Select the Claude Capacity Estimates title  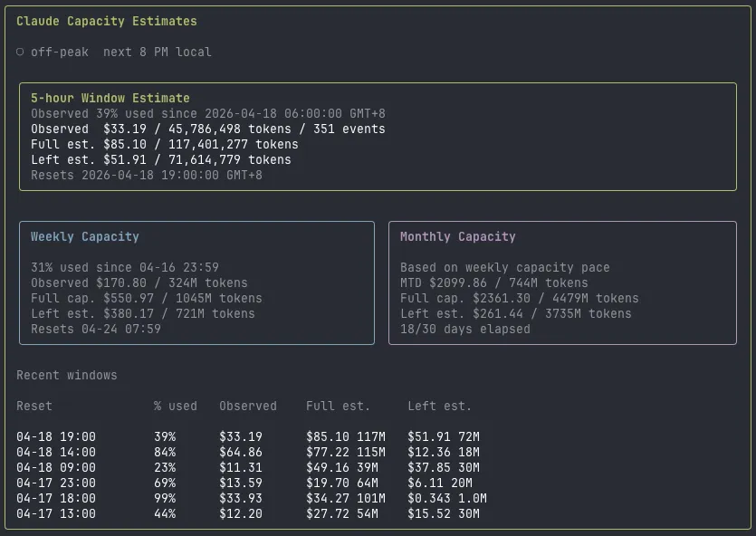tap(107, 20)
